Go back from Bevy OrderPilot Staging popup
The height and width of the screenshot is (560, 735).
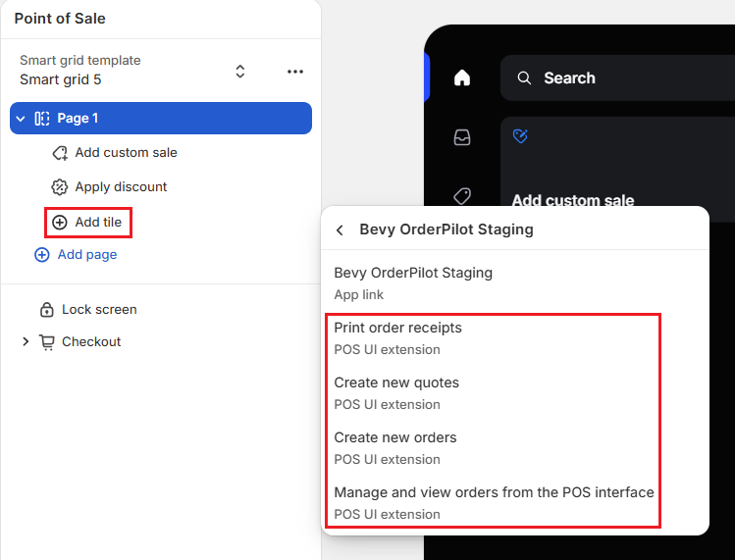(341, 230)
